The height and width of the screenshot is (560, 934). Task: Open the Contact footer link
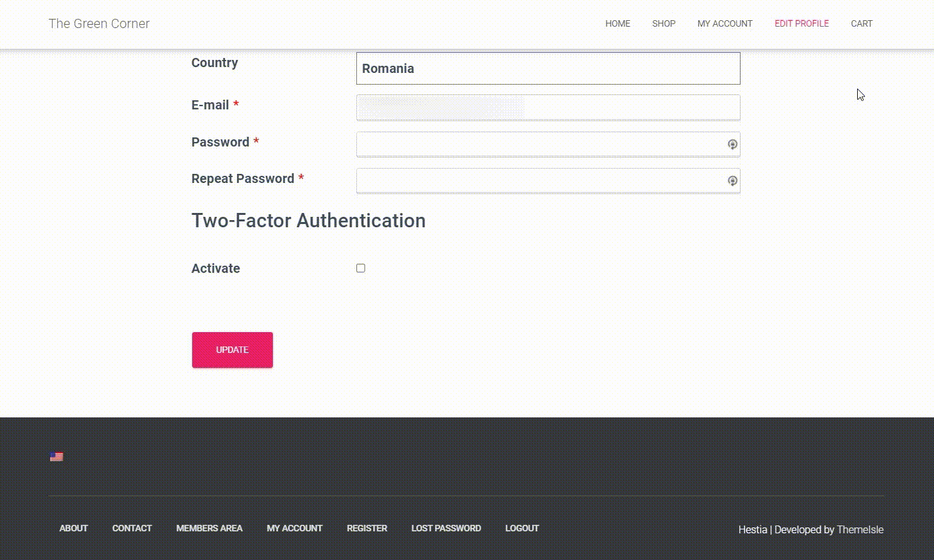tap(132, 528)
